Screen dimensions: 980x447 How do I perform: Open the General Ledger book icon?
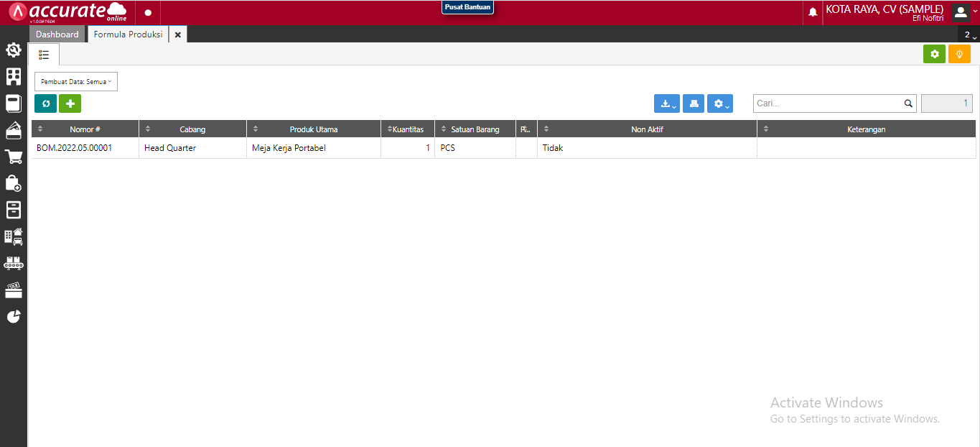pos(14,103)
